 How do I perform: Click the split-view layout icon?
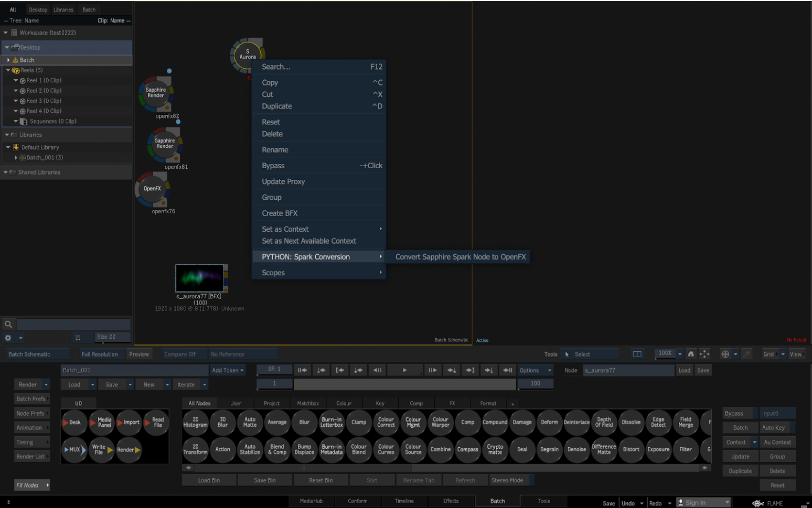coord(637,354)
